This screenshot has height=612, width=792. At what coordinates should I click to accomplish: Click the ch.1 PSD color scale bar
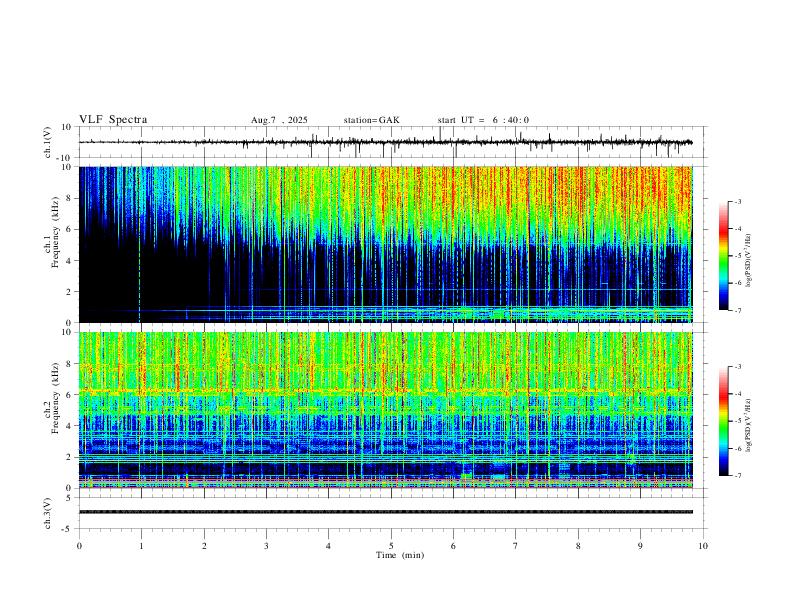(x=723, y=256)
